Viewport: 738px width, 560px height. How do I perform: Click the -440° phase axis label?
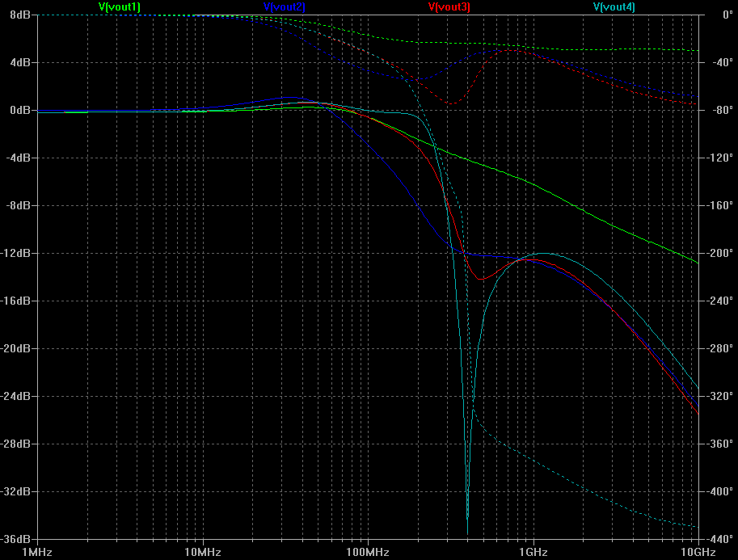tap(719, 539)
